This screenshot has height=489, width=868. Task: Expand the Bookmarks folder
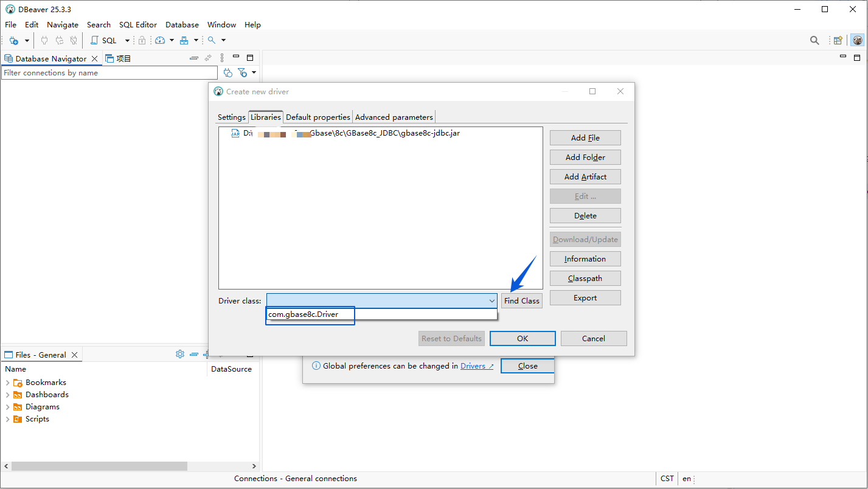coord(7,383)
